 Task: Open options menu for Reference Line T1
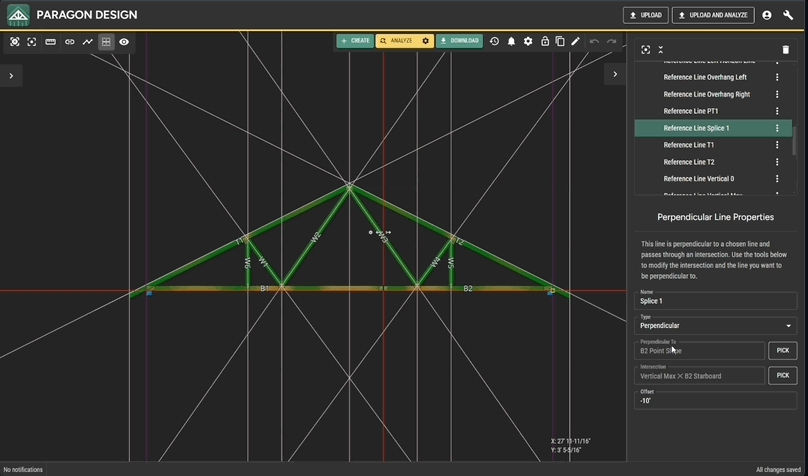click(x=777, y=145)
